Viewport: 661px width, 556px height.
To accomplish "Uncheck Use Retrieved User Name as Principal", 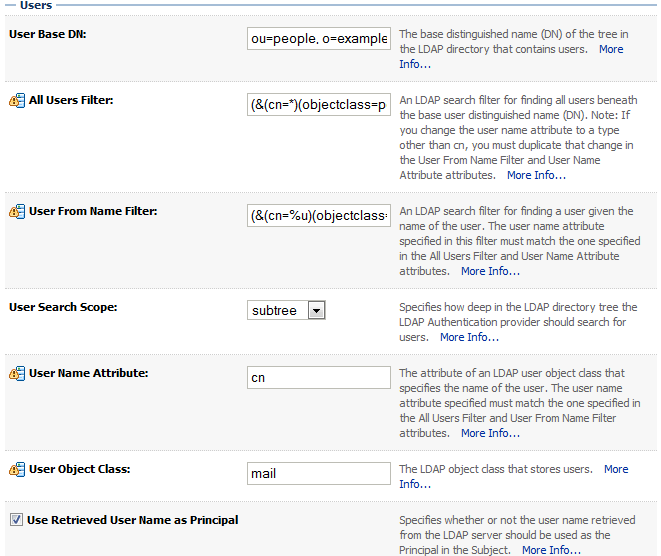I will 16,520.
